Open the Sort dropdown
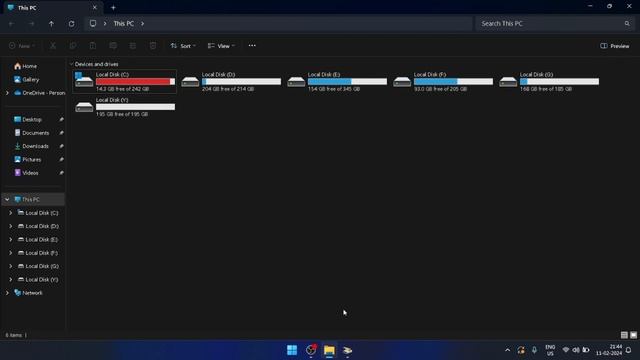The width and height of the screenshot is (640, 360). pyautogui.click(x=183, y=46)
